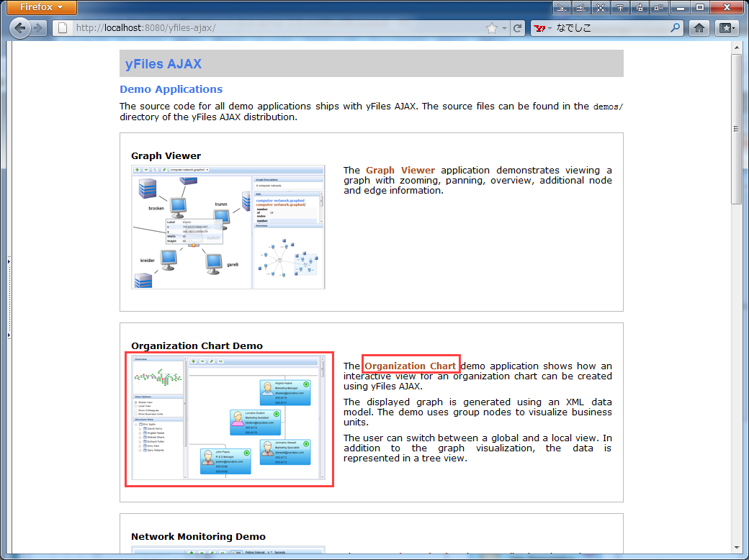Go to the Home page

(x=699, y=29)
